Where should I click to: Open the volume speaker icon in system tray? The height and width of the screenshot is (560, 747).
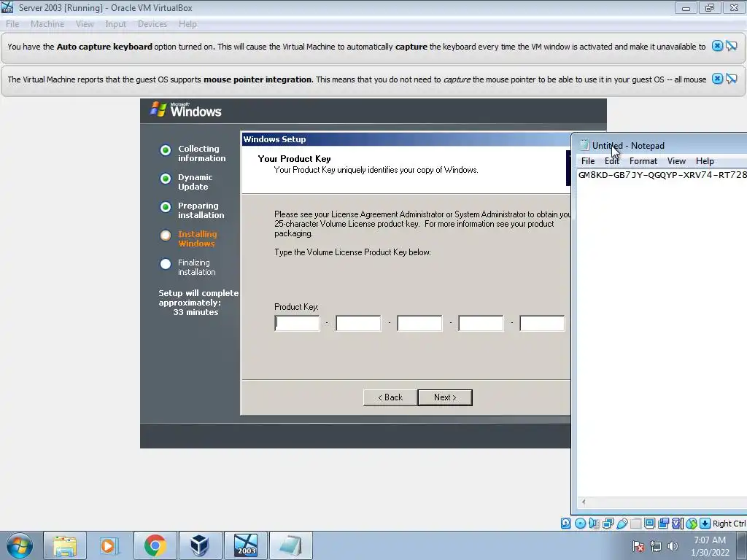coord(673,546)
